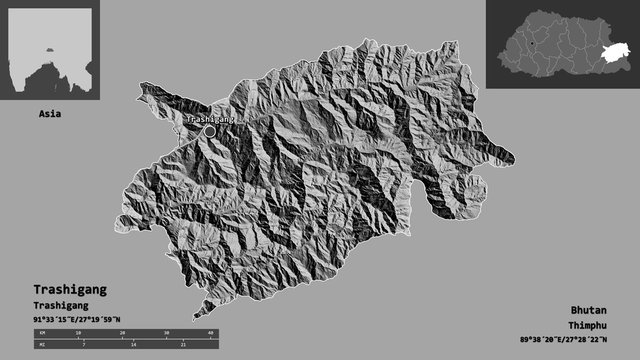
Task: Click the highlighted white Trashigang district in inset
Action: click(x=615, y=53)
